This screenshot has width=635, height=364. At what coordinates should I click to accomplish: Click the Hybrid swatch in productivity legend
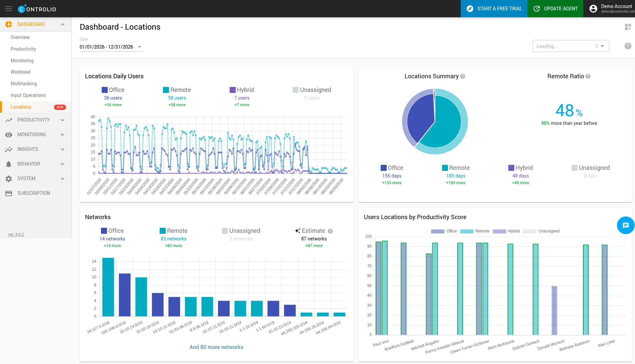click(x=499, y=231)
